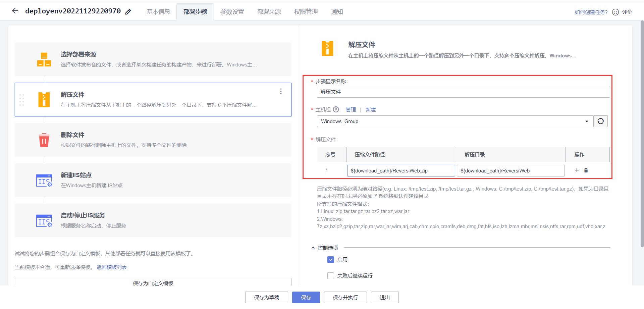
Task: Select the 解压文件 zip step icon
Action: tap(44, 100)
